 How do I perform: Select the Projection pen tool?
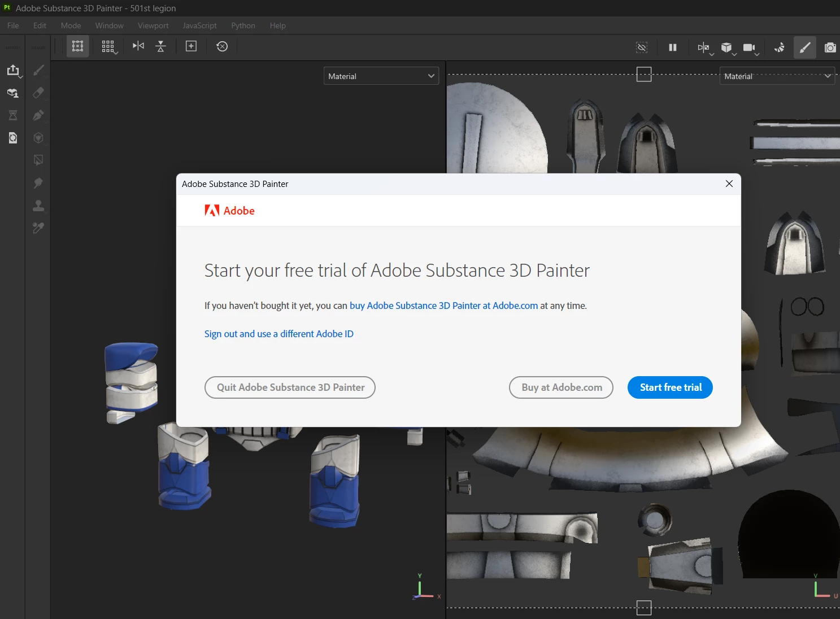click(x=38, y=115)
